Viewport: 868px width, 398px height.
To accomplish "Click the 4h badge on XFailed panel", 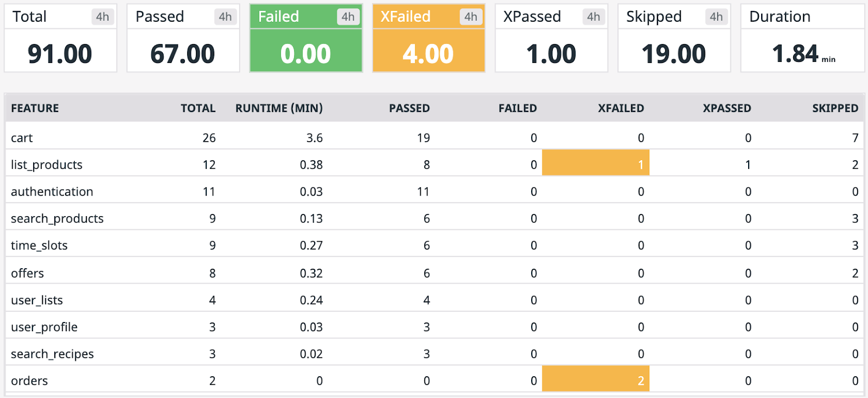I will point(470,17).
